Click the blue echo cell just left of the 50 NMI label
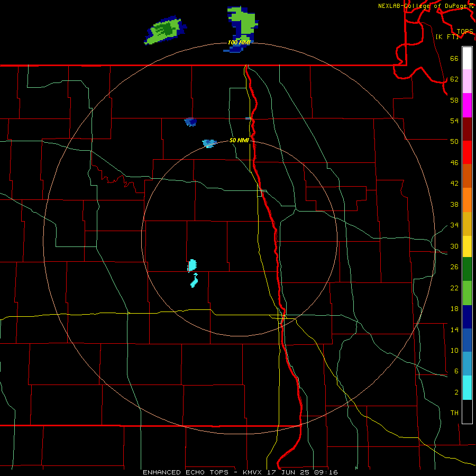The width and height of the screenshot is (476, 476). [x=209, y=143]
